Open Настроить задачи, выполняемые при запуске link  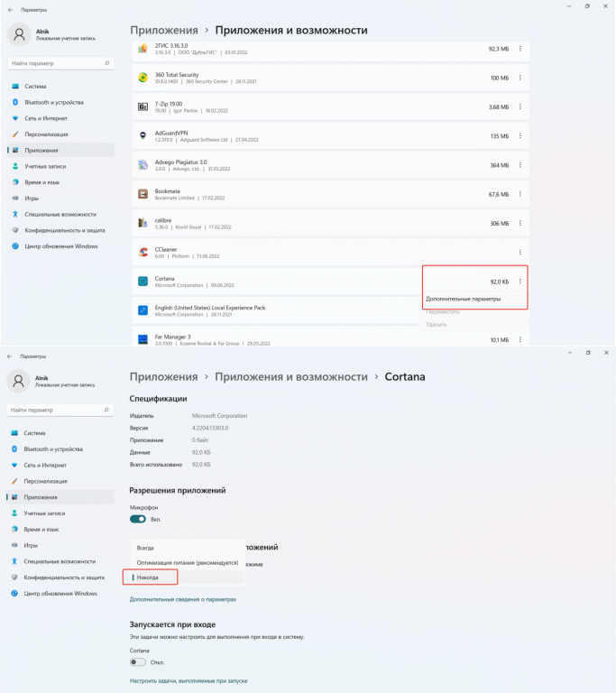(188, 680)
